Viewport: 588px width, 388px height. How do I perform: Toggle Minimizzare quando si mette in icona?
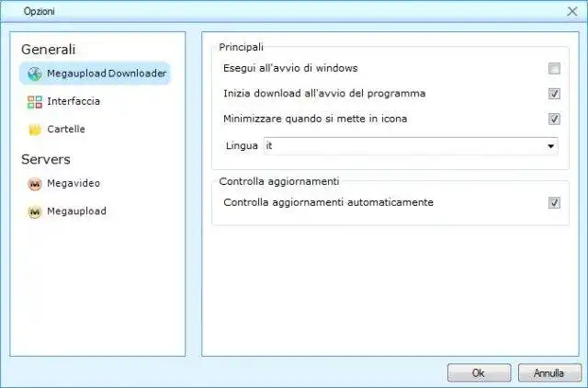pyautogui.click(x=554, y=119)
